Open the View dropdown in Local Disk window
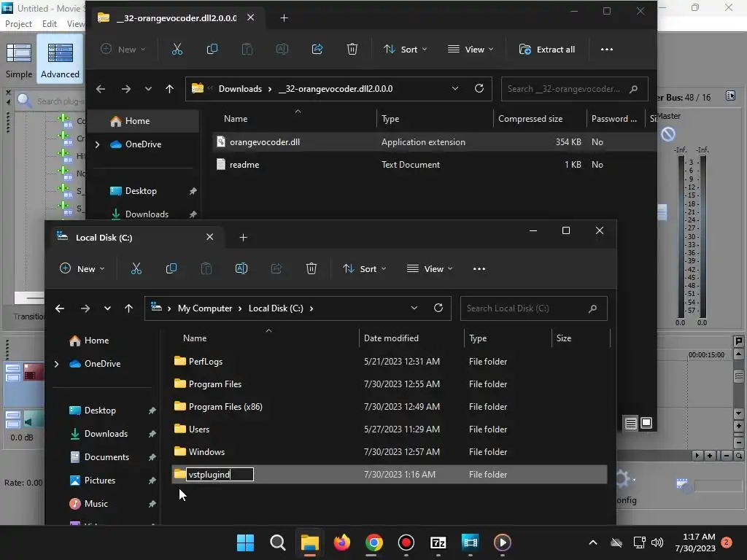747x560 pixels. 430,268
